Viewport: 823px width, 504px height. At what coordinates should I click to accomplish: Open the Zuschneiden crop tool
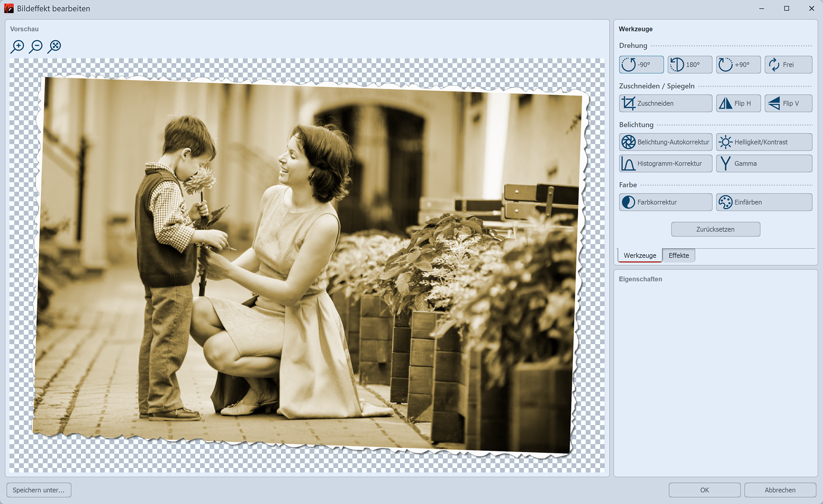[x=665, y=103]
